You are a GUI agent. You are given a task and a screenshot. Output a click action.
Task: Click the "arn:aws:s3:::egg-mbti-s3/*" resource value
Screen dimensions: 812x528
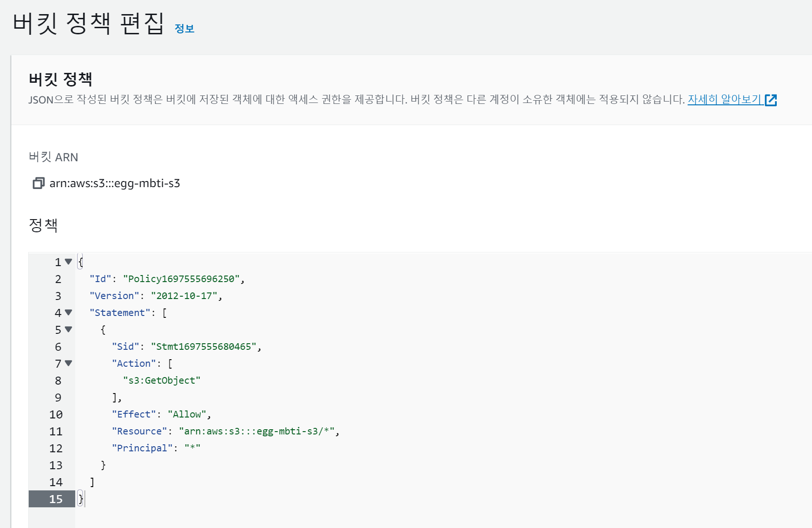pos(257,431)
